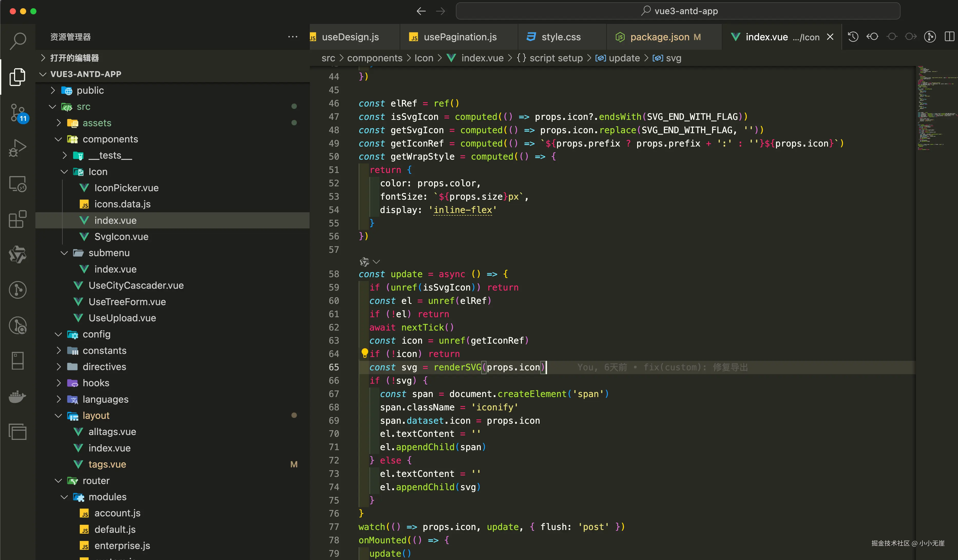
Task: Click the split editor right icon
Action: click(949, 37)
